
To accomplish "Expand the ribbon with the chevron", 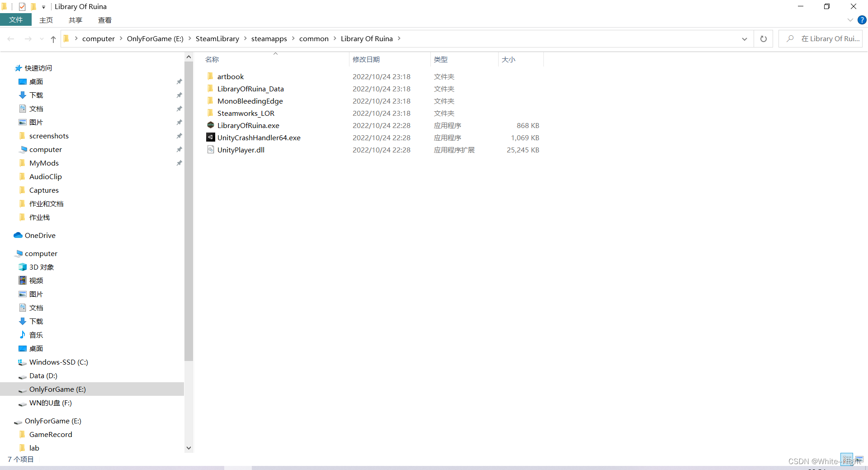I will pos(850,20).
